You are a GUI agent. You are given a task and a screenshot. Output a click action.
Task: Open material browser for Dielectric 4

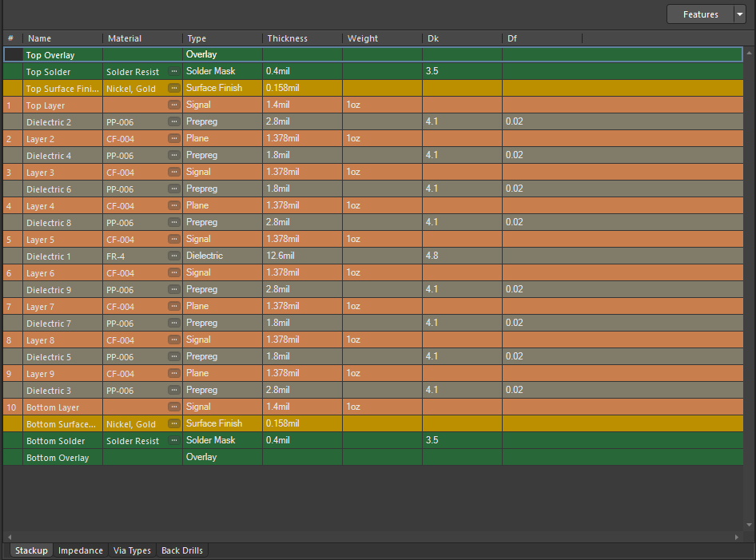[x=174, y=155]
